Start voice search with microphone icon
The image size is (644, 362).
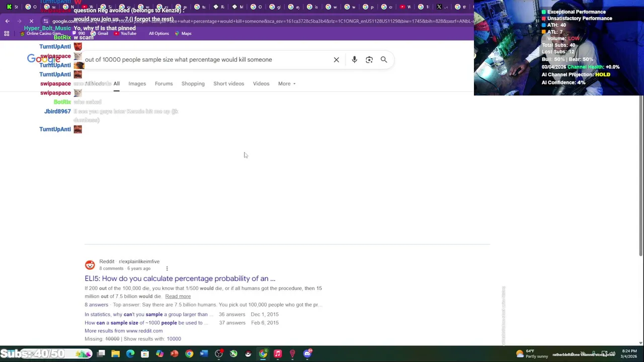click(354, 60)
